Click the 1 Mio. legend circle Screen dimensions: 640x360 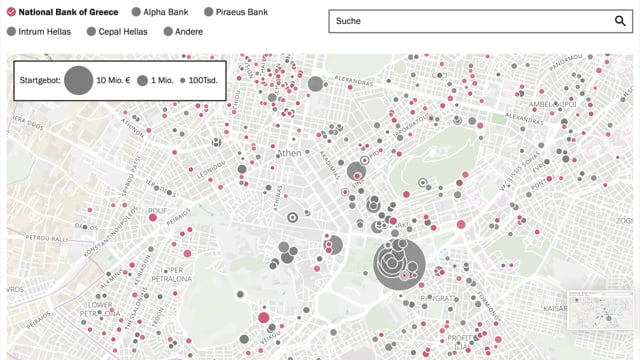[142, 80]
